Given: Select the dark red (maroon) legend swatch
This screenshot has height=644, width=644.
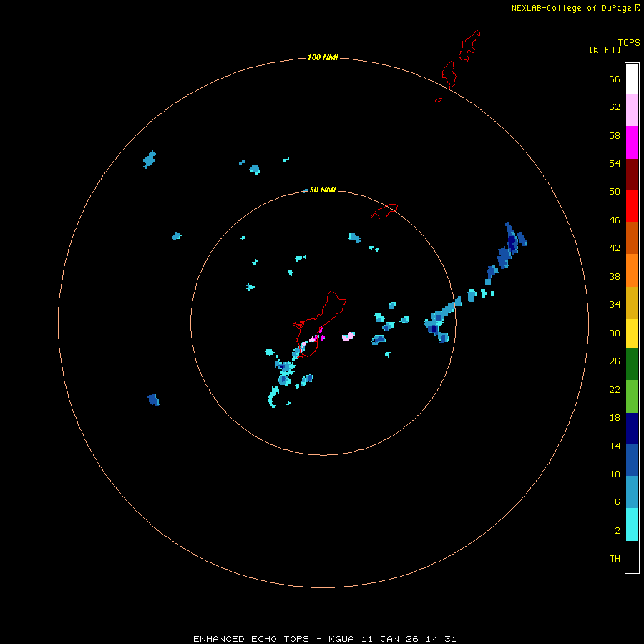Looking at the screenshot, I should (632, 175).
